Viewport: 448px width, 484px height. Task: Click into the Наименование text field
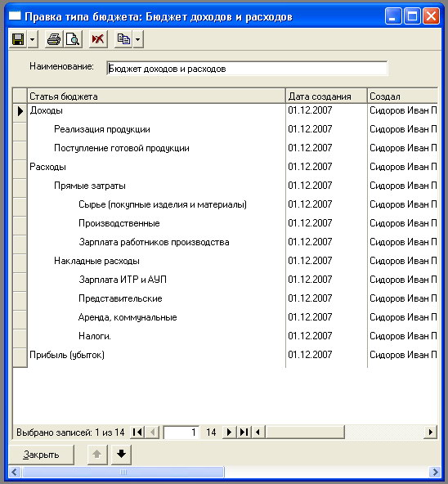[247, 69]
